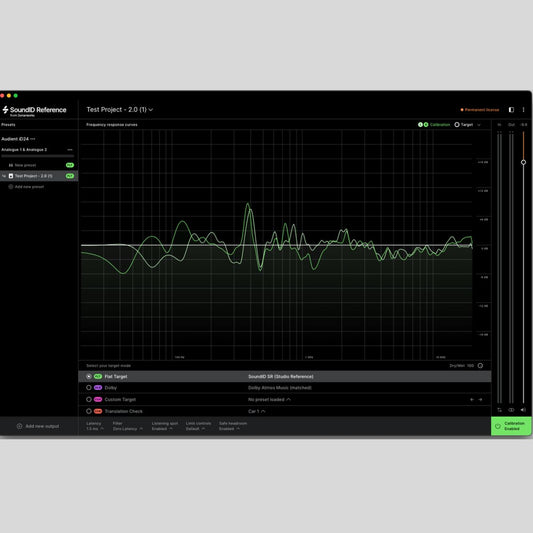Open the Filter Zero Latency dropdown
The height and width of the screenshot is (533, 533).
click(x=127, y=426)
